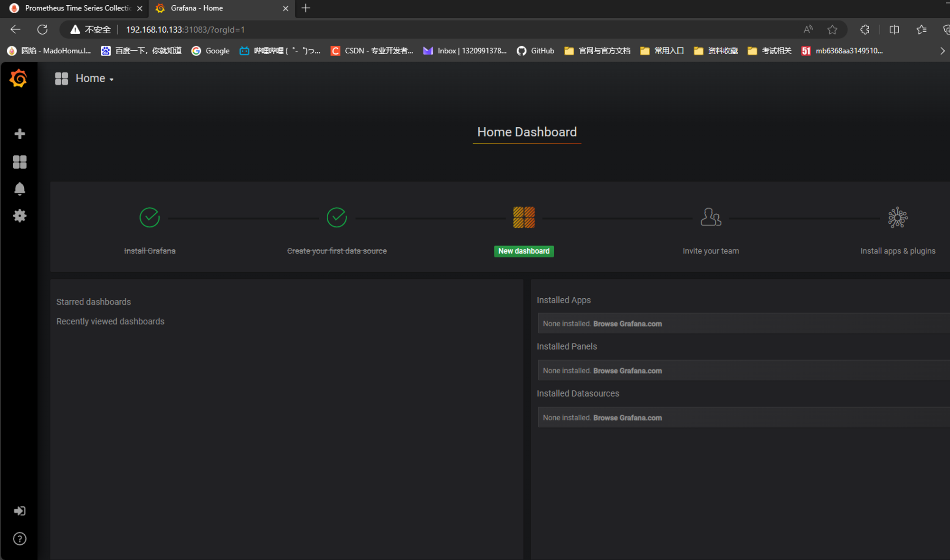Open Browse Grafana.com under Installed Apps
This screenshot has width=950, height=560.
(x=627, y=324)
